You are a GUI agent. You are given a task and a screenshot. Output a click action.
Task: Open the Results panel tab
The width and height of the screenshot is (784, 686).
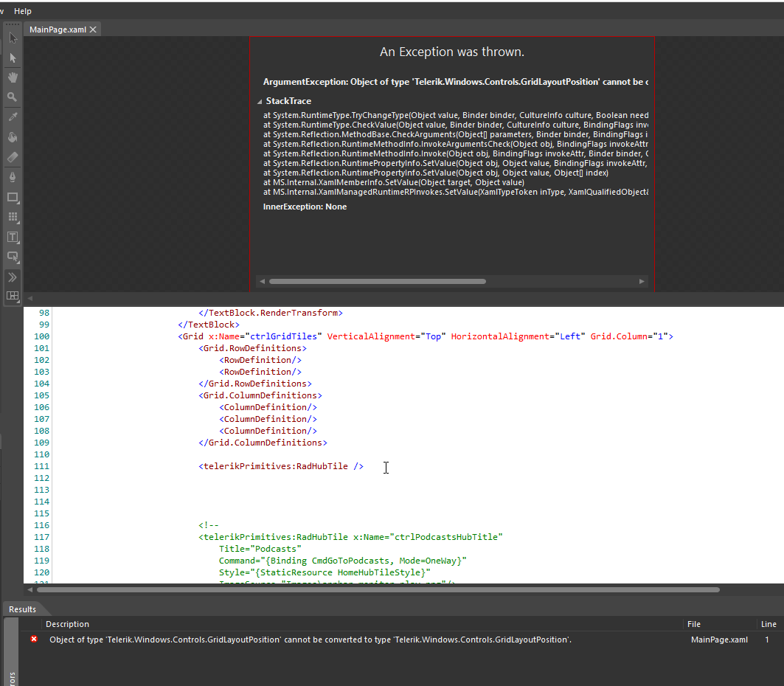(23, 609)
